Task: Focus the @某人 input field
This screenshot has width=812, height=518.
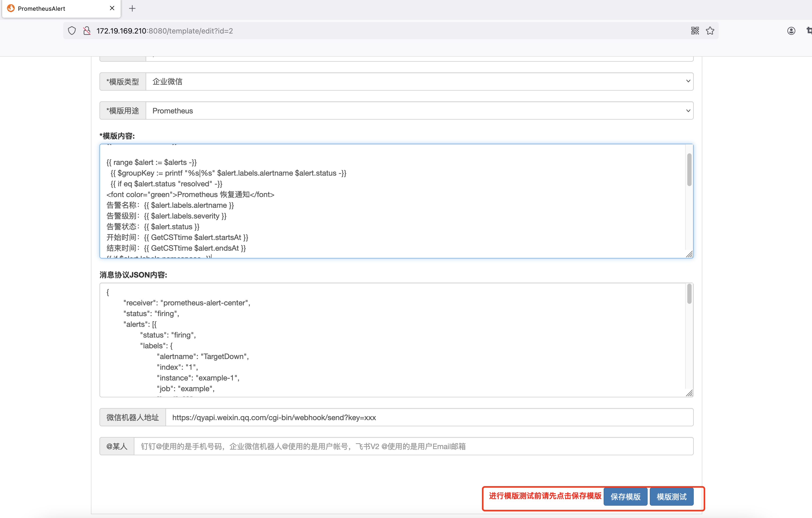Action: [x=413, y=446]
